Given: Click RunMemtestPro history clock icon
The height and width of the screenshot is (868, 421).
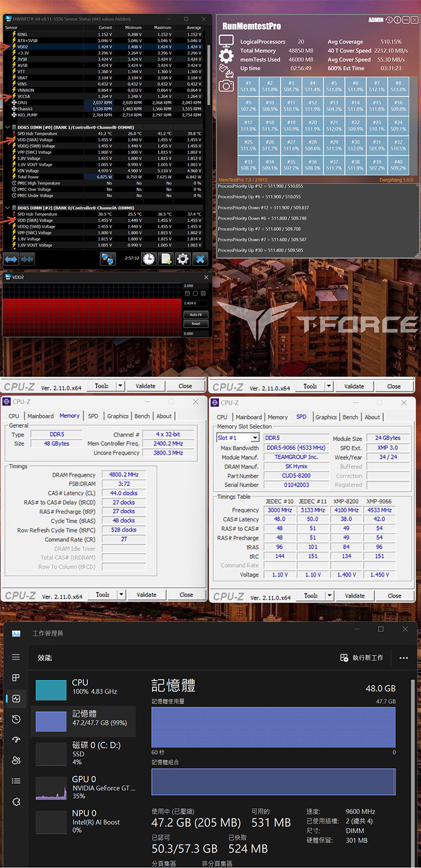Looking at the screenshot, I should coord(389,20).
